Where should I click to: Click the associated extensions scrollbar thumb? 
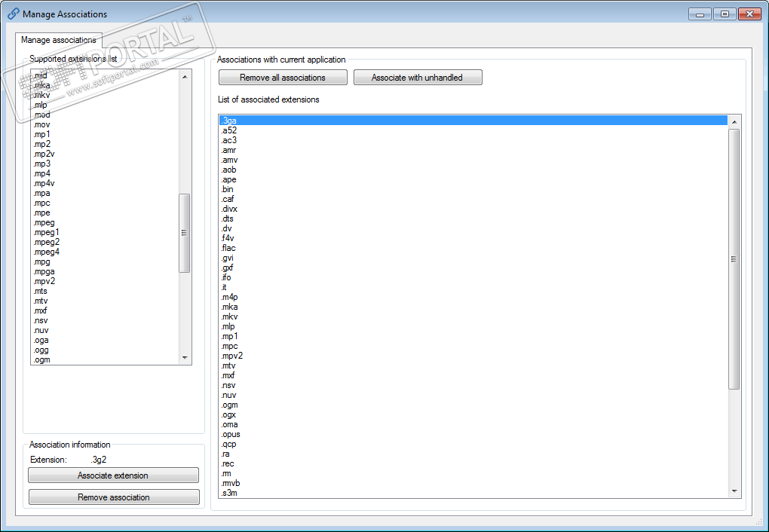(x=734, y=259)
